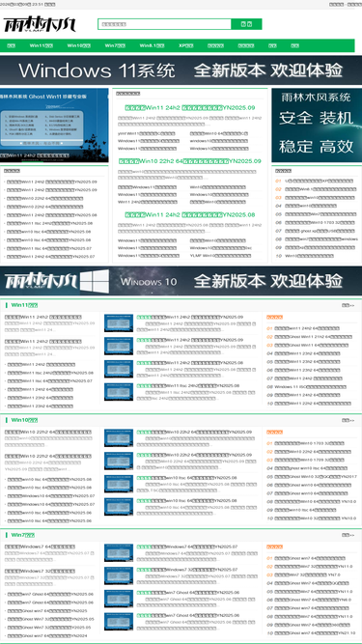Open thumbnail beside Win11 ltsc 24h2 YN2025.08 entry
The image size is (362, 644).
click(x=119, y=392)
